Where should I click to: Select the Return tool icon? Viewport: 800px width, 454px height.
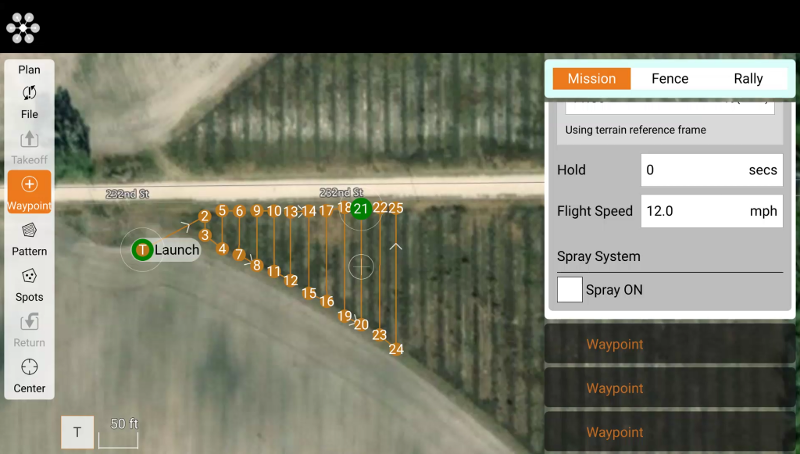[x=29, y=330]
